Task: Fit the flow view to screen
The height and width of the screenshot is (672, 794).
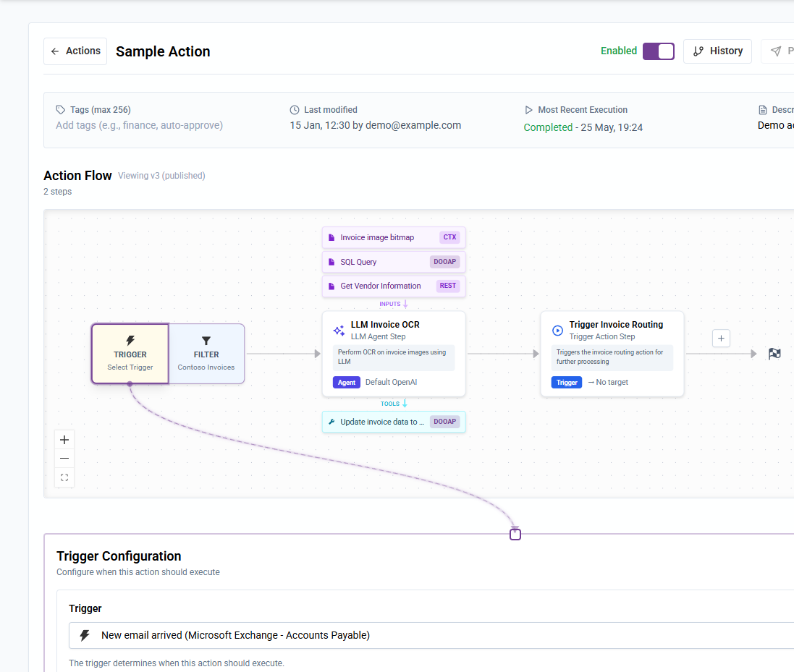Action: click(64, 477)
